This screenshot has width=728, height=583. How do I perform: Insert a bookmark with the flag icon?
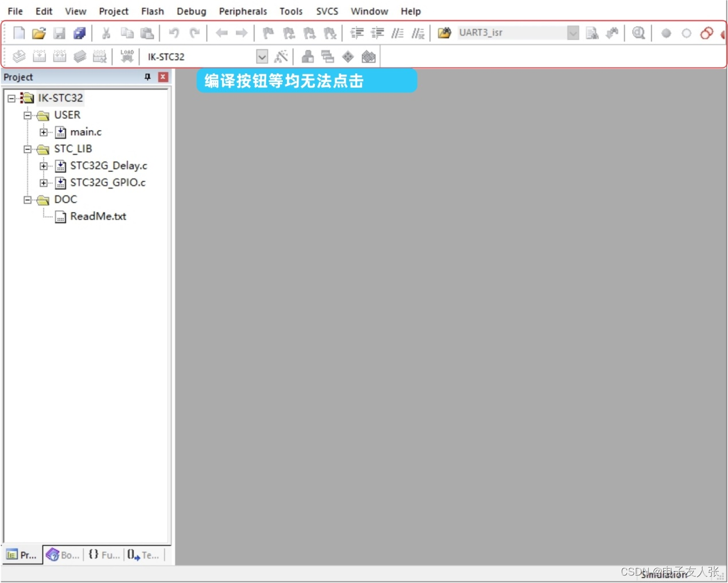(268, 33)
